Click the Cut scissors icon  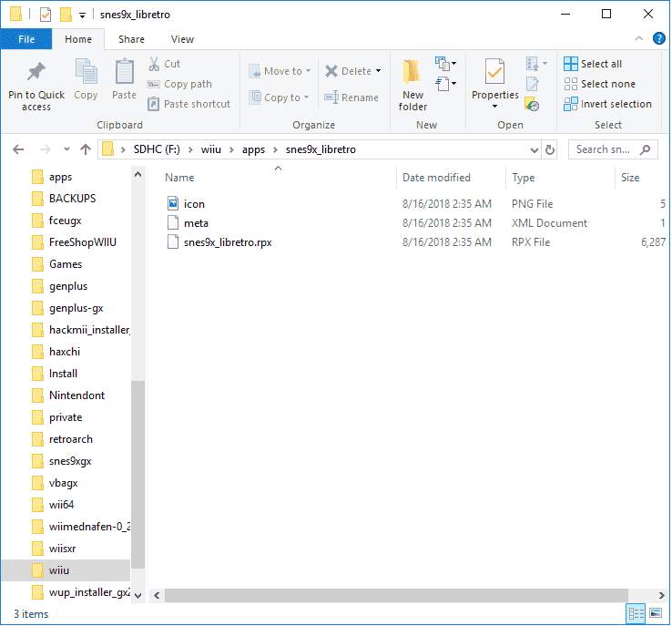(x=154, y=64)
